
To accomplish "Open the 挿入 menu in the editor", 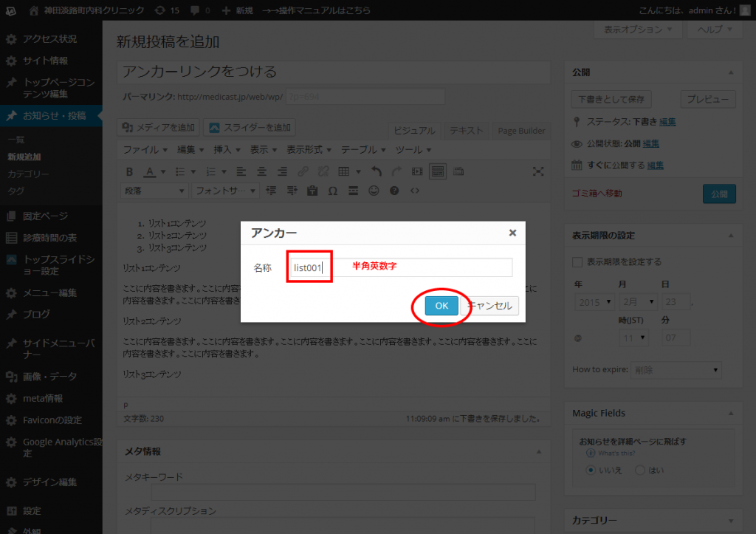I will [227, 150].
